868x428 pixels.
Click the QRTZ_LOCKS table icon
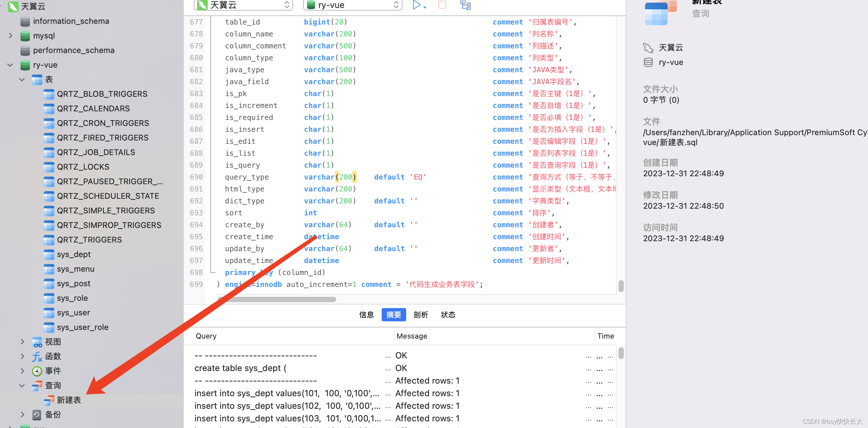click(49, 167)
